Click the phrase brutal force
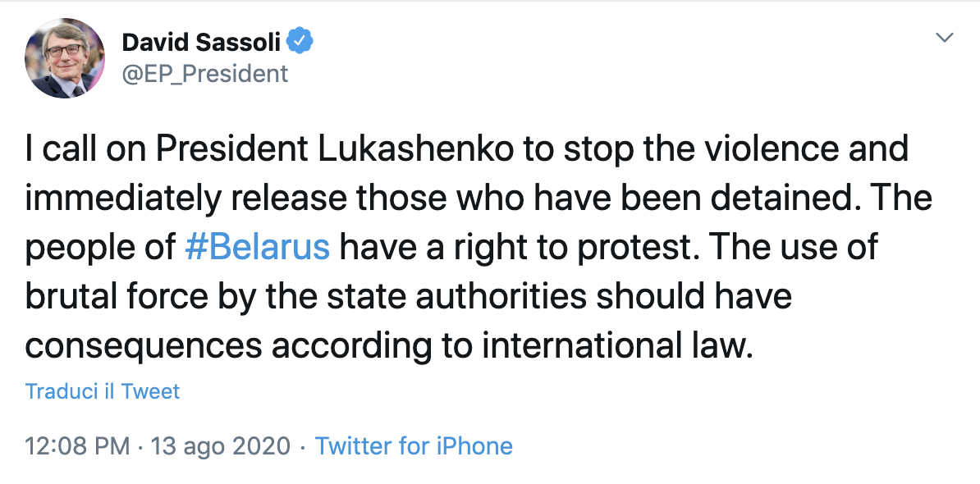This screenshot has width=980, height=484. point(117,296)
